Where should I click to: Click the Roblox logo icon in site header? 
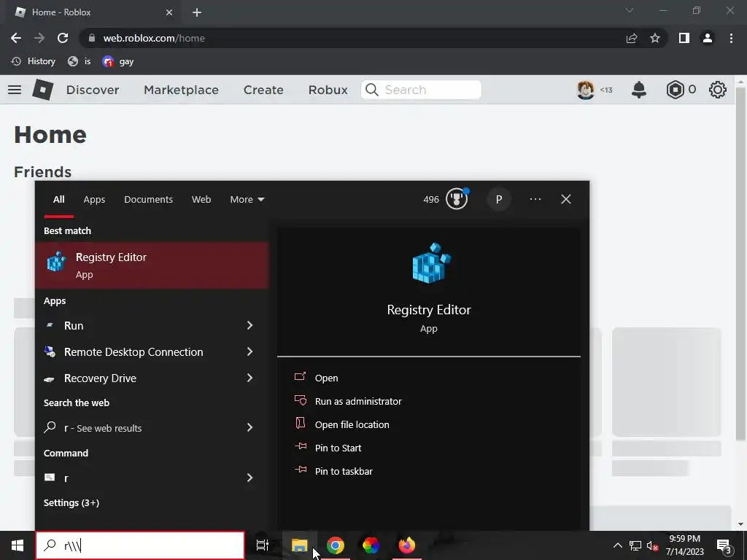pos(42,90)
